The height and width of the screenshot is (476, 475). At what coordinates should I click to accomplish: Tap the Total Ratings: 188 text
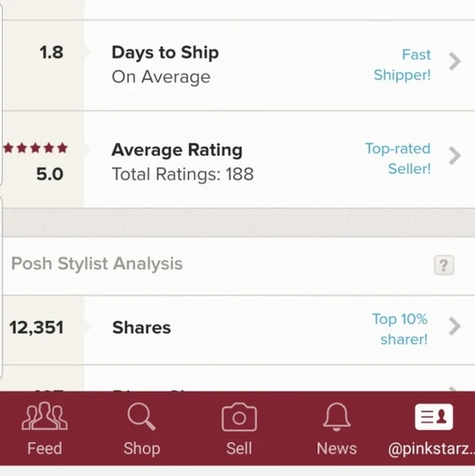tap(183, 174)
